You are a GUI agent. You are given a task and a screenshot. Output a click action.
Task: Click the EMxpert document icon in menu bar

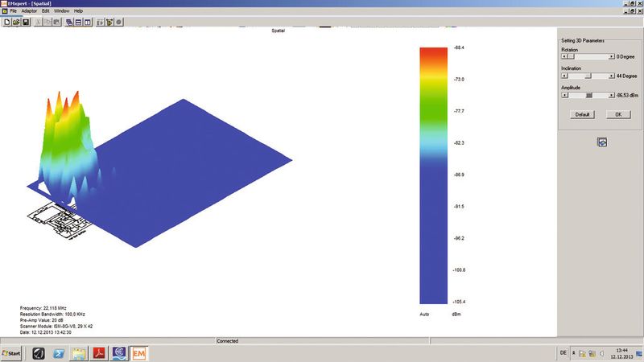pyautogui.click(x=5, y=11)
